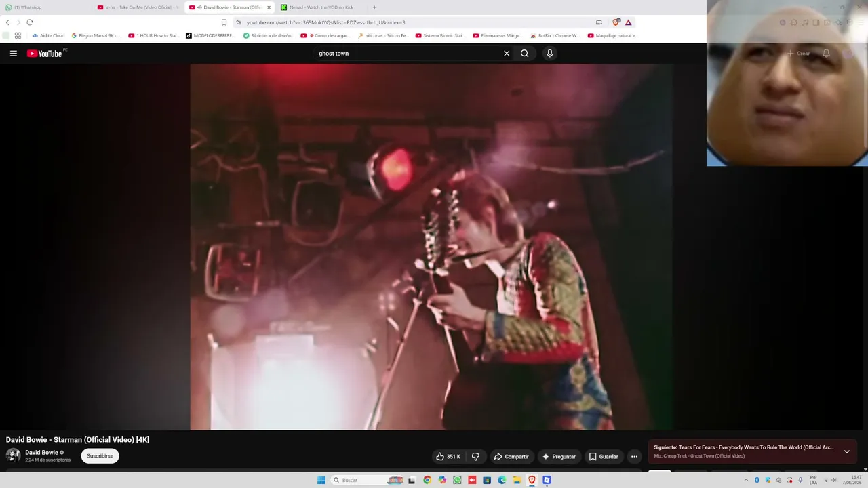868x488 pixels.
Task: Expand the Siguiente playlist panel
Action: [846, 451]
